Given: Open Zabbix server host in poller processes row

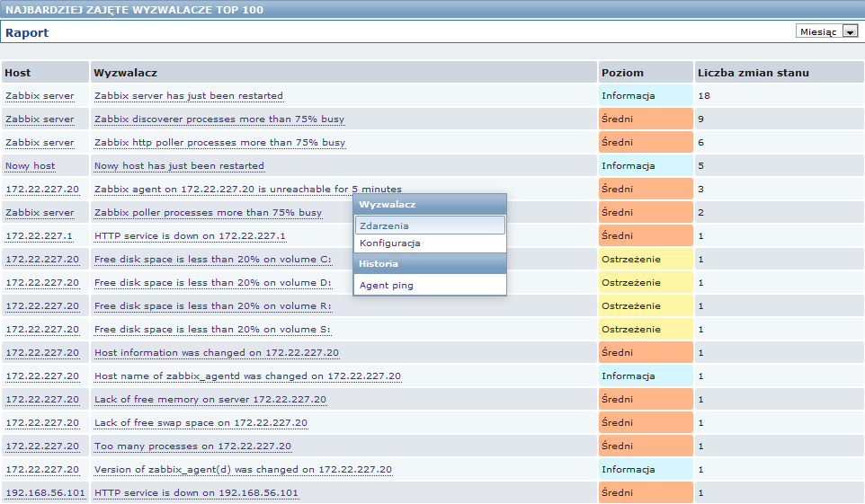Looking at the screenshot, I should (x=40, y=212).
